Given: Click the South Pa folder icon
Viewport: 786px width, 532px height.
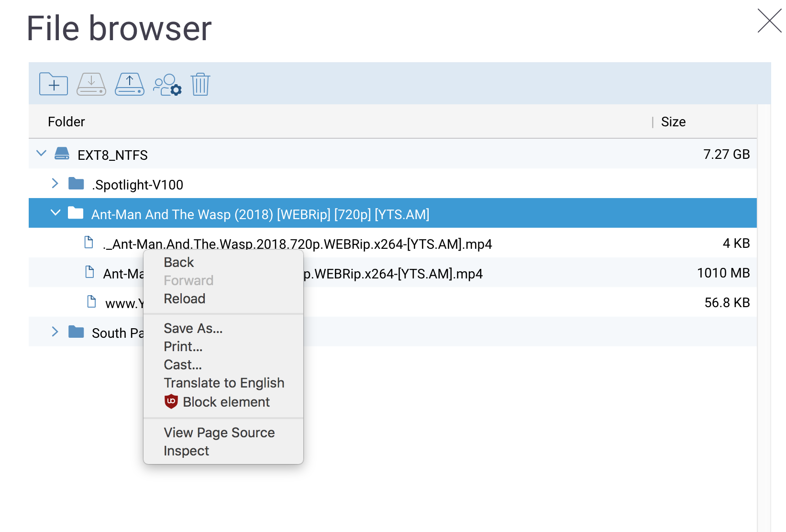Looking at the screenshot, I should pos(76,332).
